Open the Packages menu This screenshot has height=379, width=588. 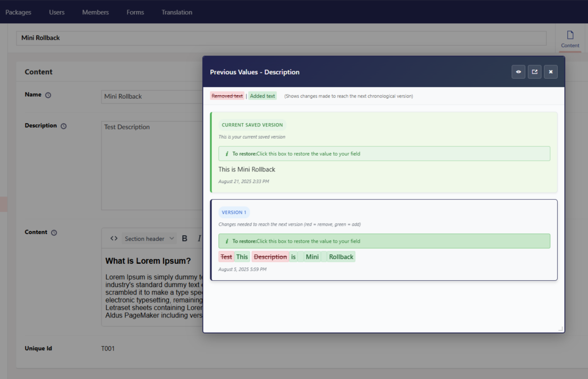(18, 12)
